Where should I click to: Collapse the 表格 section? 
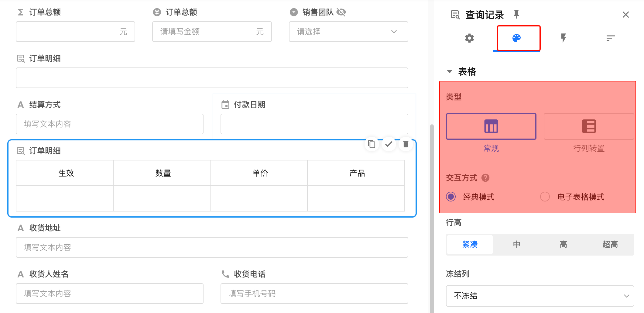450,72
